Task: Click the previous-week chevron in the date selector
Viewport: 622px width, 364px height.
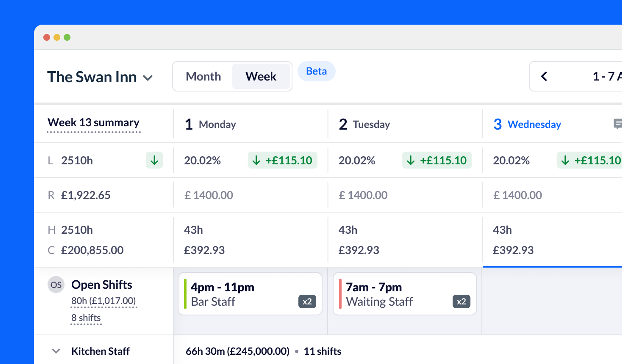Action: pos(544,77)
